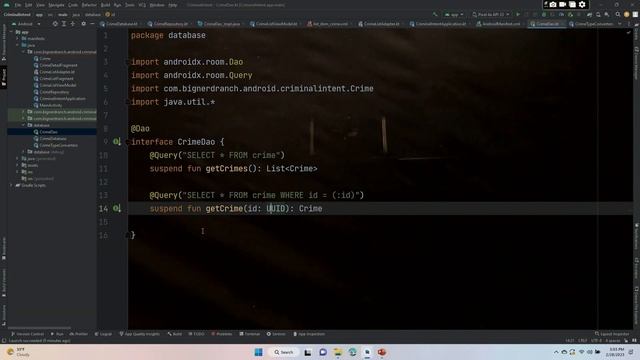Viewport: 640px width, 360px height.
Task: Open the View menu
Action: tap(40, 5)
